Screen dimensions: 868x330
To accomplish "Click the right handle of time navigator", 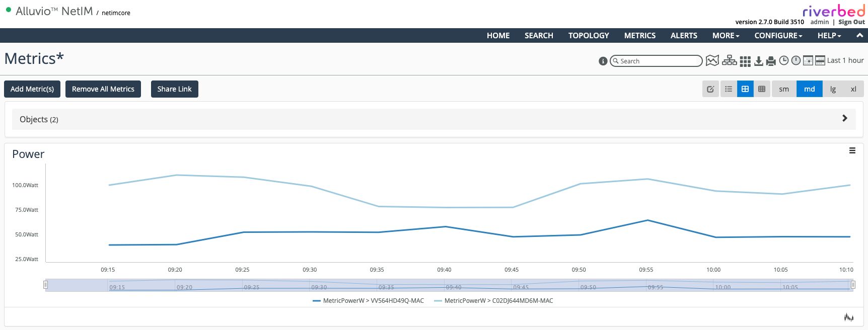I will [x=853, y=285].
